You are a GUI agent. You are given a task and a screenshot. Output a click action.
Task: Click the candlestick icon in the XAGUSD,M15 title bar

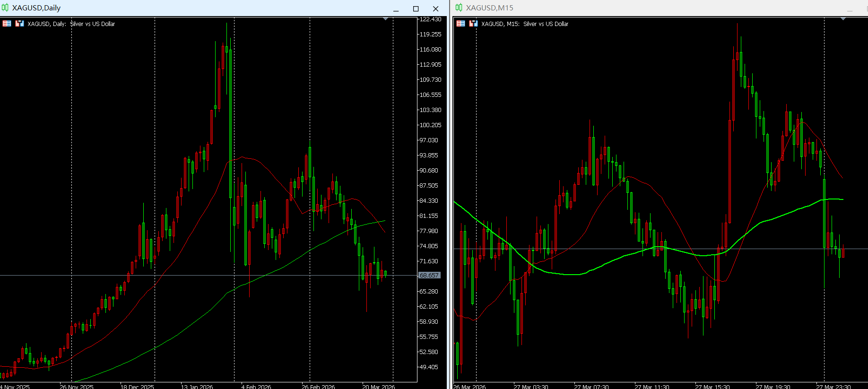pyautogui.click(x=459, y=8)
